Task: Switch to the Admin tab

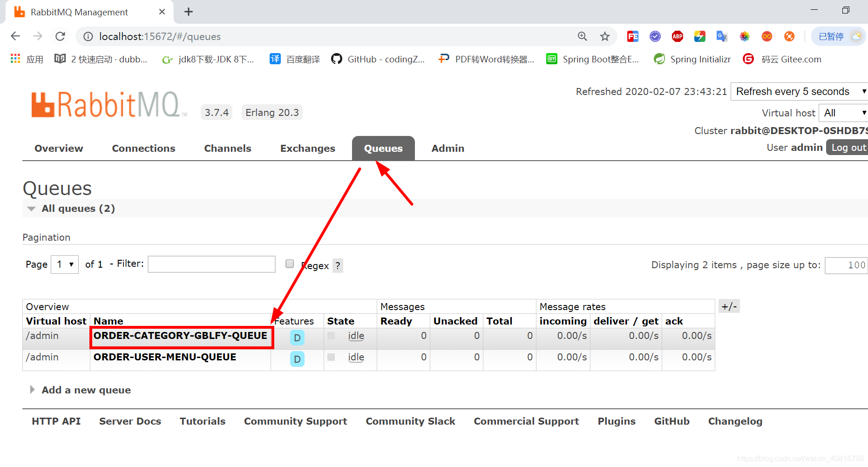Action: 448,149
